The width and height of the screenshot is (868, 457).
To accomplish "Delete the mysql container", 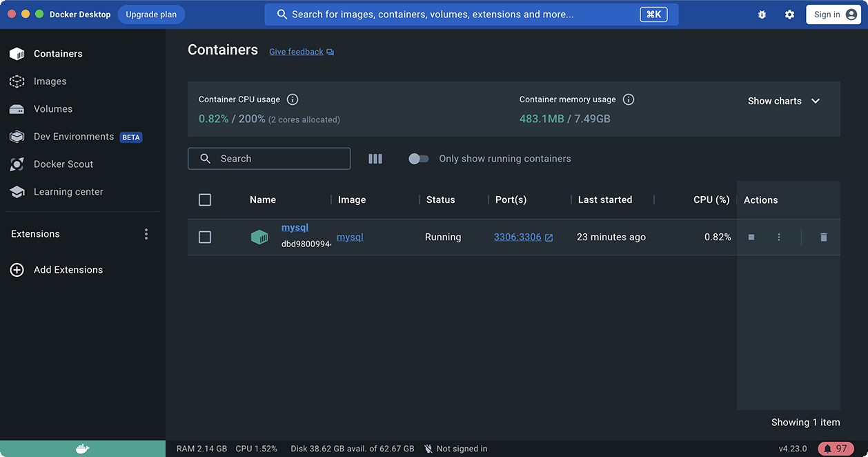I will [823, 237].
